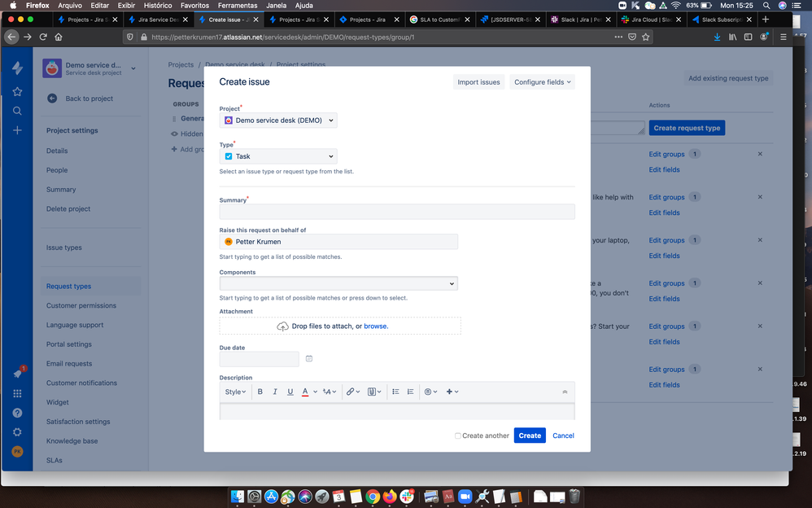Collapse the Description editor toolbar
This screenshot has width=812, height=508.
tap(565, 392)
